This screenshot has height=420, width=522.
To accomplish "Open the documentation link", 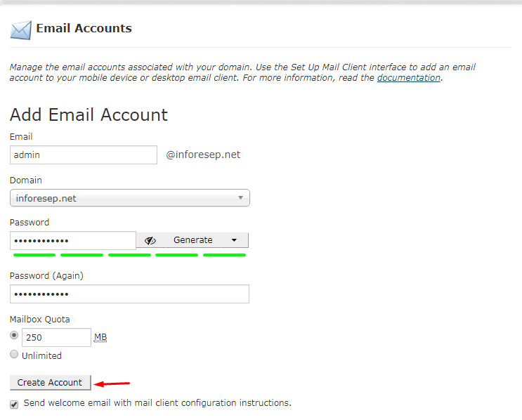I will coord(408,78).
